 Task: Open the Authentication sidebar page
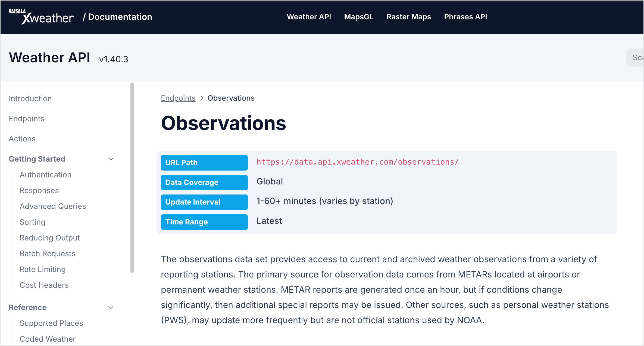pyautogui.click(x=45, y=175)
